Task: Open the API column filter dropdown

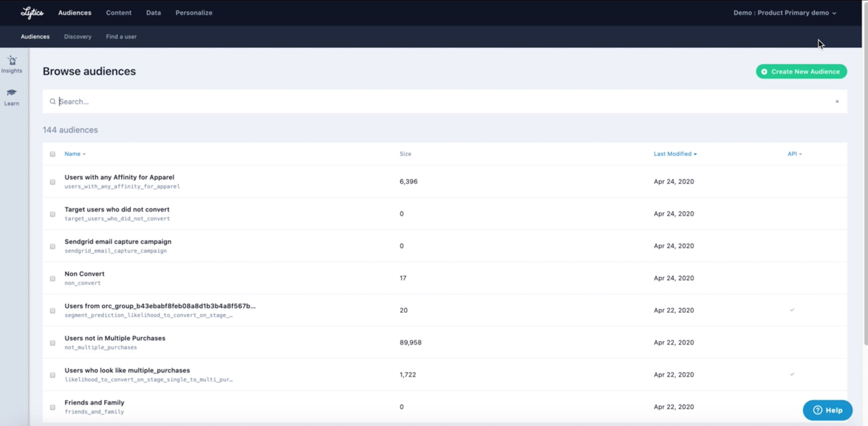Action: click(x=794, y=154)
